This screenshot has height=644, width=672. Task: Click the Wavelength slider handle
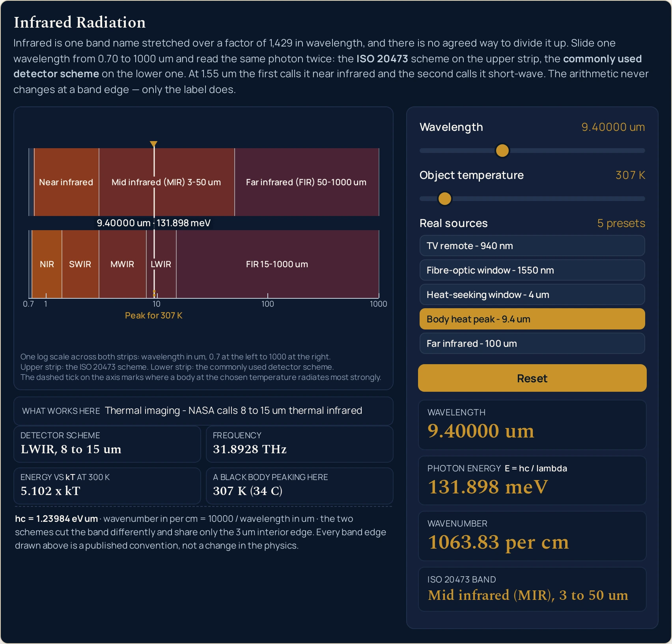coord(502,151)
